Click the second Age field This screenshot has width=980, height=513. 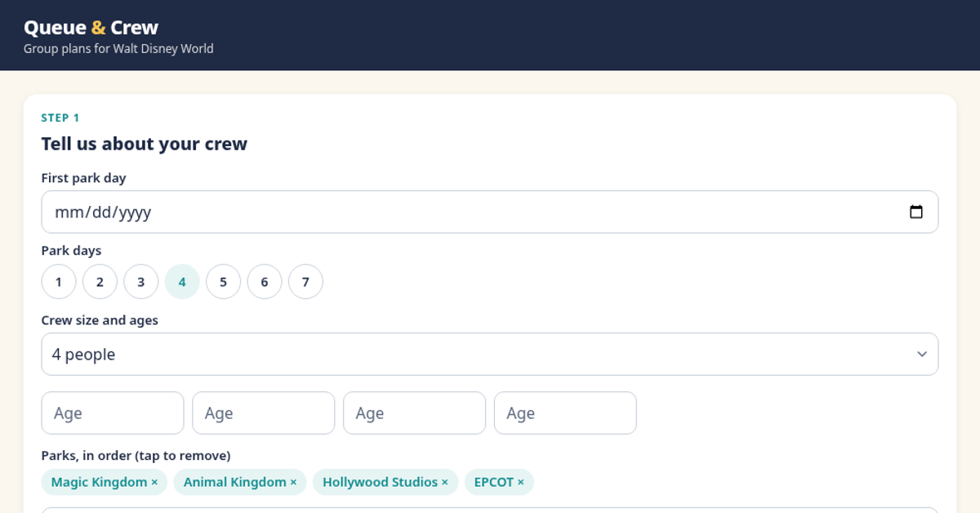click(x=264, y=413)
